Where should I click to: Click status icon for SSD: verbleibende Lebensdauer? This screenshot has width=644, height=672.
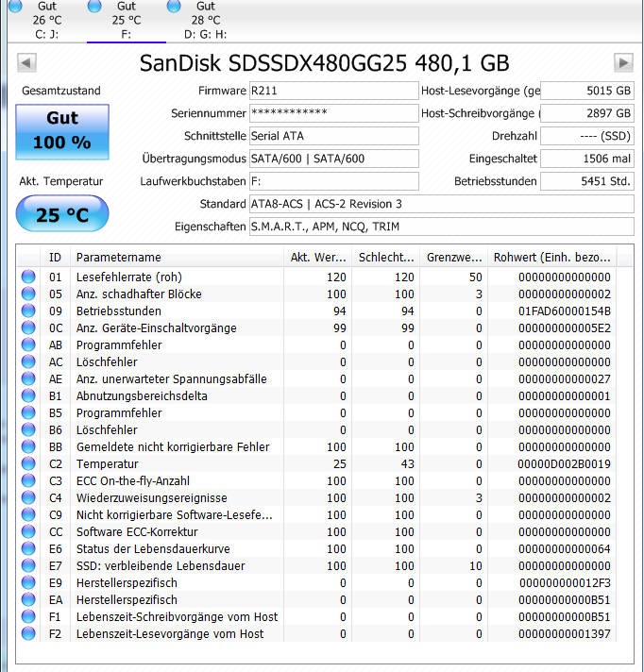tap(28, 565)
